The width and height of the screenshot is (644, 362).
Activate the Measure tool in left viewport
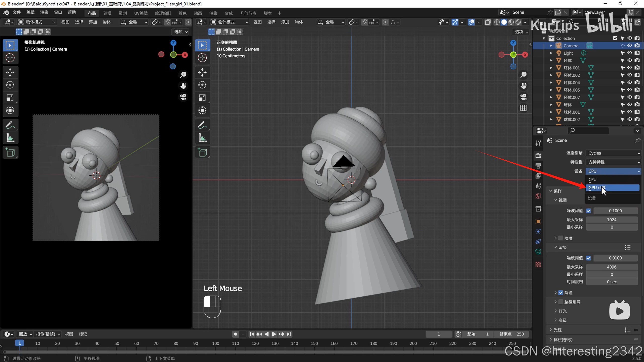(10, 138)
